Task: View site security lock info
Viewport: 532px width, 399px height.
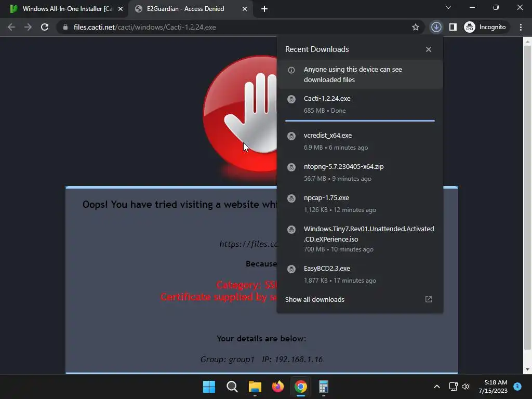Action: [65, 27]
